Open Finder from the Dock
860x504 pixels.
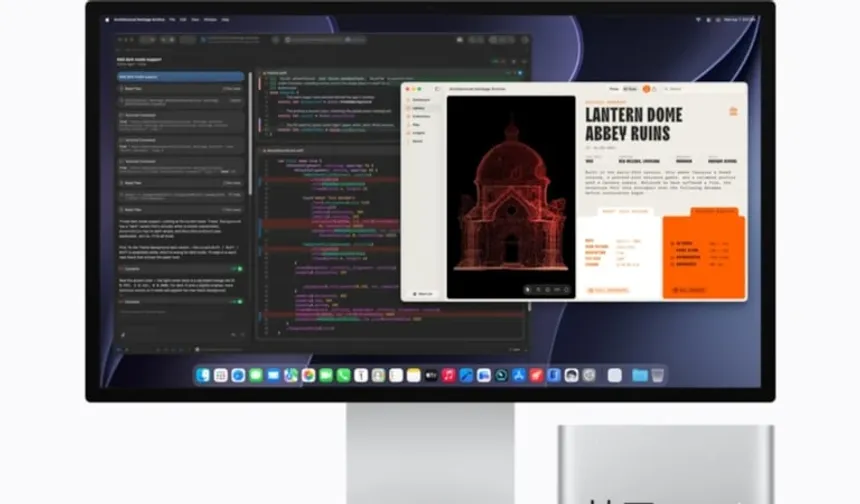[x=203, y=375]
